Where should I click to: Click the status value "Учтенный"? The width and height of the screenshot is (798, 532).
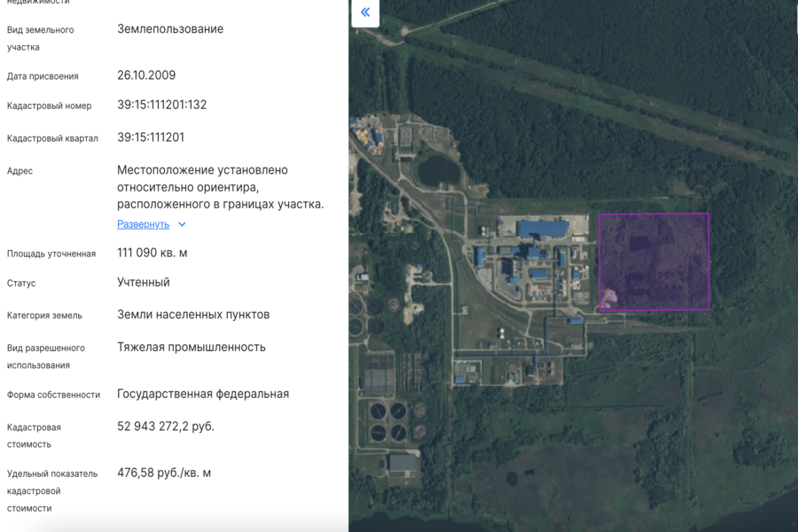(143, 282)
